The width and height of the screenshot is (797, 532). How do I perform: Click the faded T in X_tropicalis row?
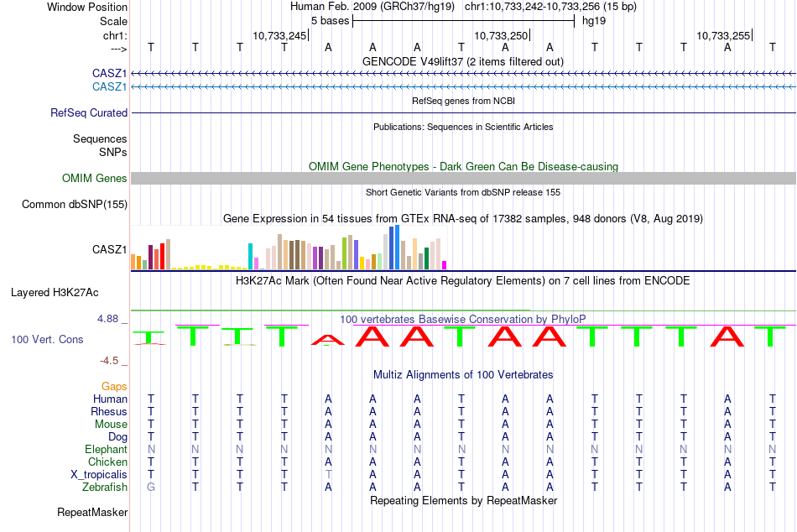(328, 475)
